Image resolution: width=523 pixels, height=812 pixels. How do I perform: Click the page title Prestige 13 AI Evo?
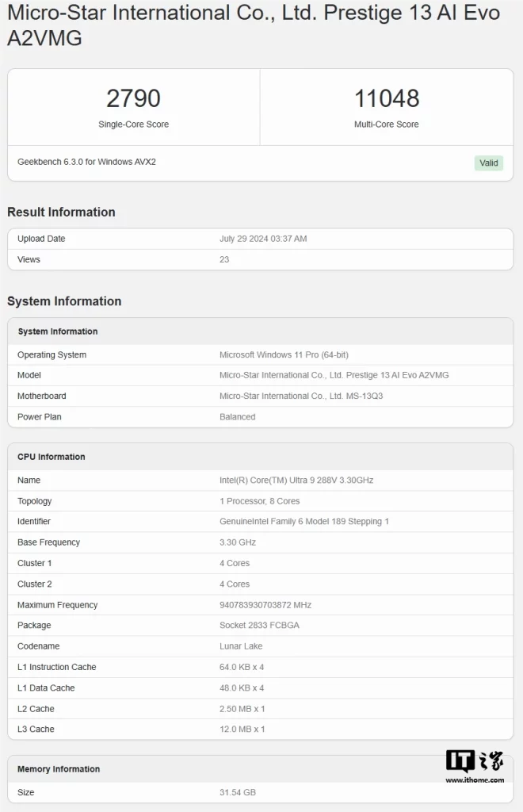(x=254, y=25)
